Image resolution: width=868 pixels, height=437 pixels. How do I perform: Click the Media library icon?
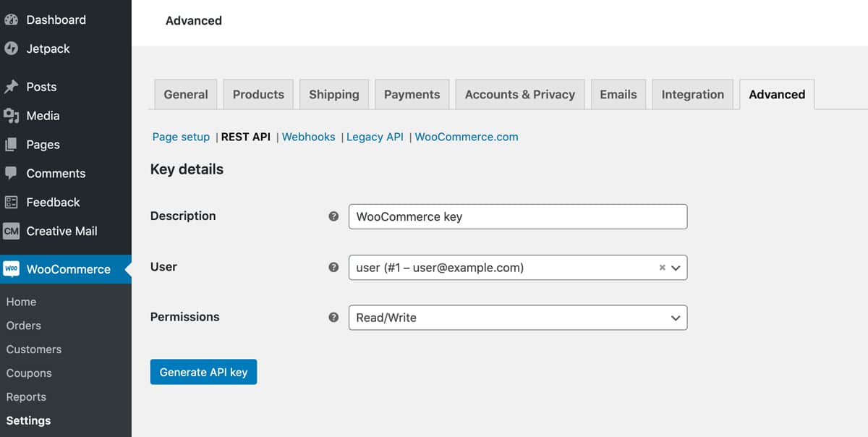pyautogui.click(x=11, y=116)
